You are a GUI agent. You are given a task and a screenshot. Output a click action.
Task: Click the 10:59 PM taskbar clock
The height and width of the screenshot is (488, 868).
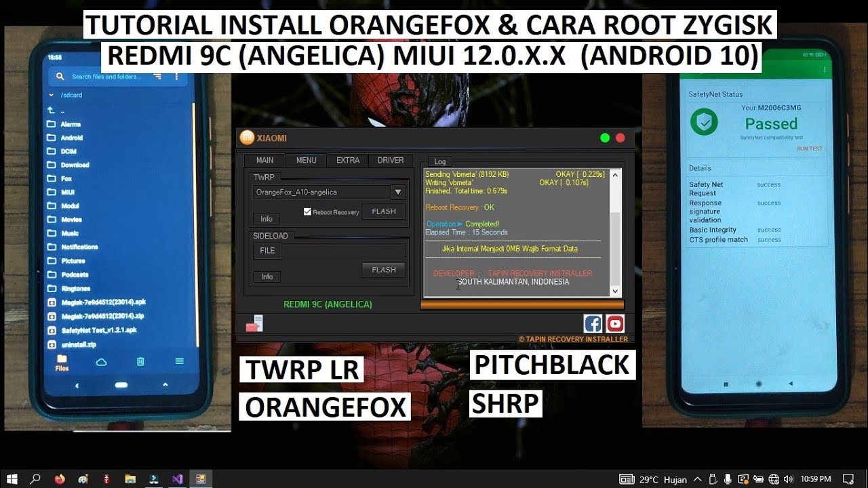pos(816,479)
